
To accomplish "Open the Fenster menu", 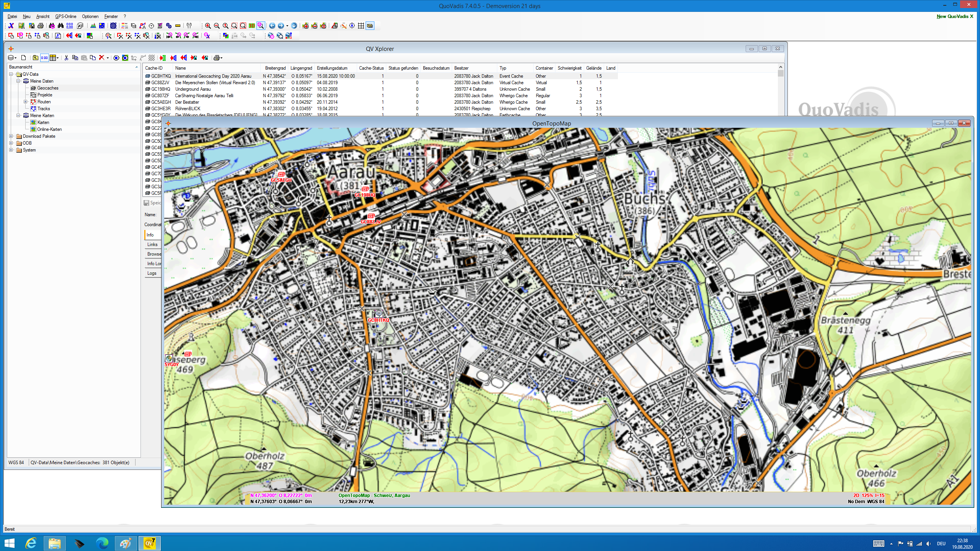I will 111,16.
